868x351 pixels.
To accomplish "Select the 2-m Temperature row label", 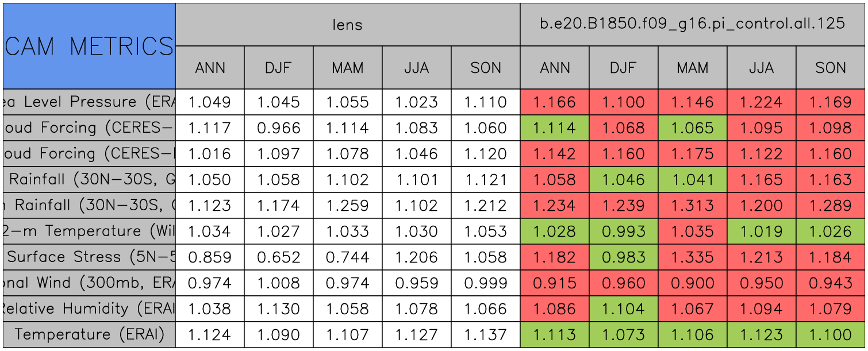I will tap(89, 232).
